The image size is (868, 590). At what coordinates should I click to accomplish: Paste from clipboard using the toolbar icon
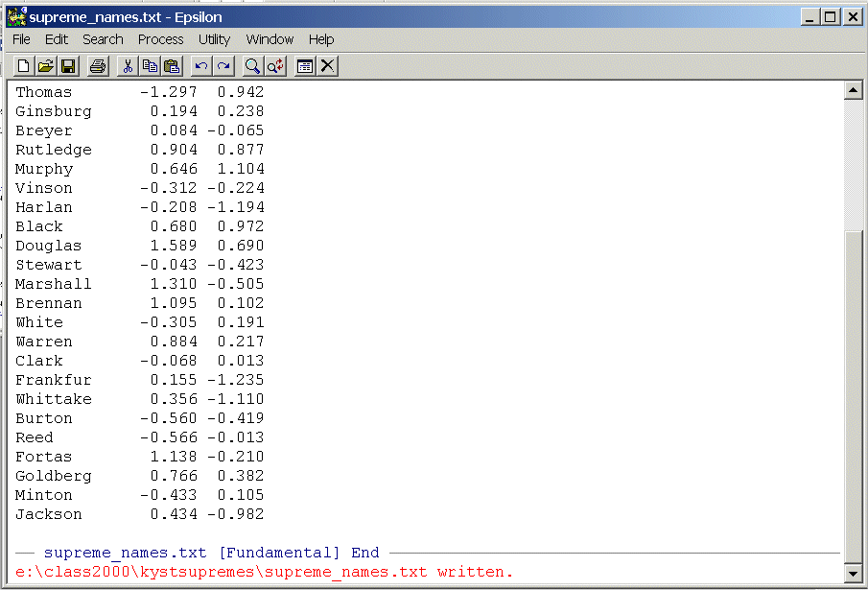[172, 66]
